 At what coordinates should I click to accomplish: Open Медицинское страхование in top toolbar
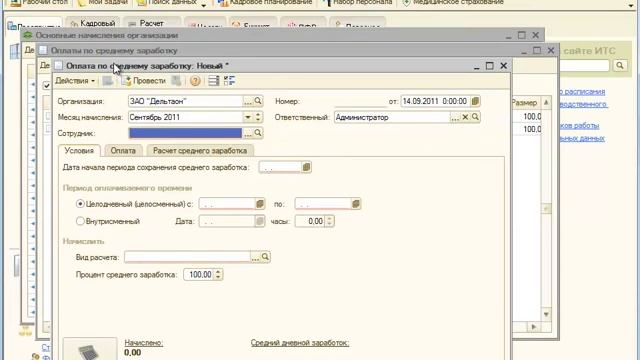coord(453,3)
